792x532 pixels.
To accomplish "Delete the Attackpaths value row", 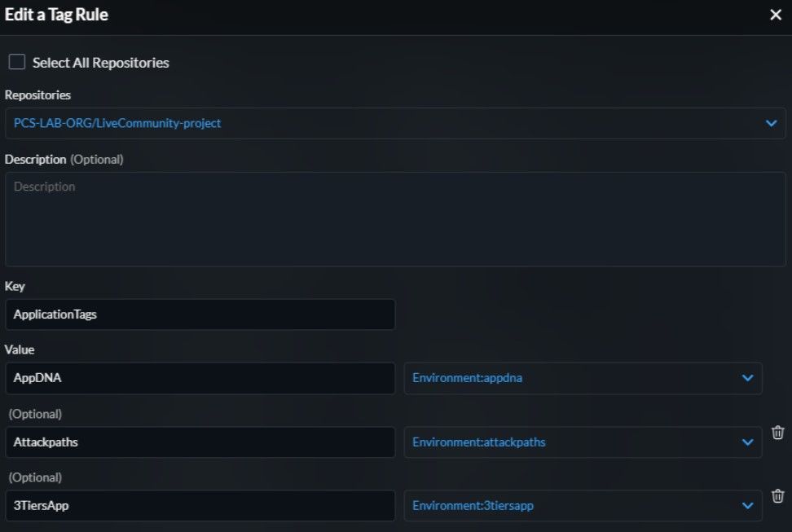I will coord(777,433).
